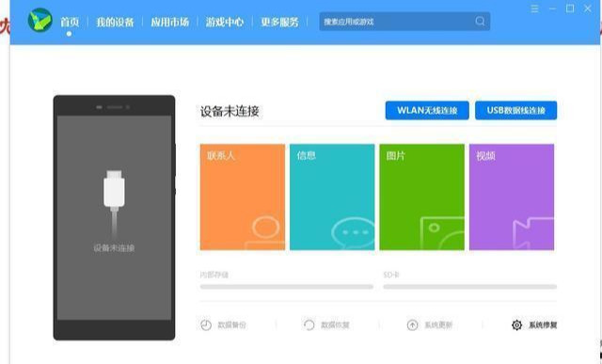Click the 系统更新 arrow icon
The height and width of the screenshot is (364, 602).
(x=412, y=325)
